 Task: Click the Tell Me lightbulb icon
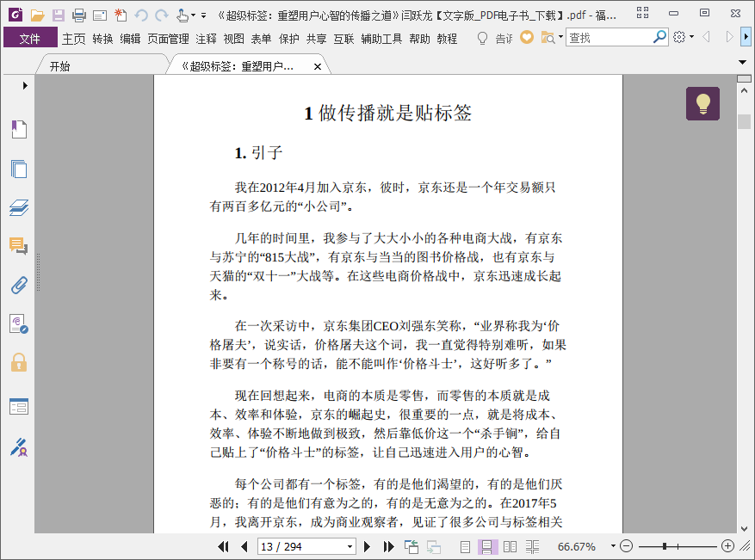(x=482, y=38)
